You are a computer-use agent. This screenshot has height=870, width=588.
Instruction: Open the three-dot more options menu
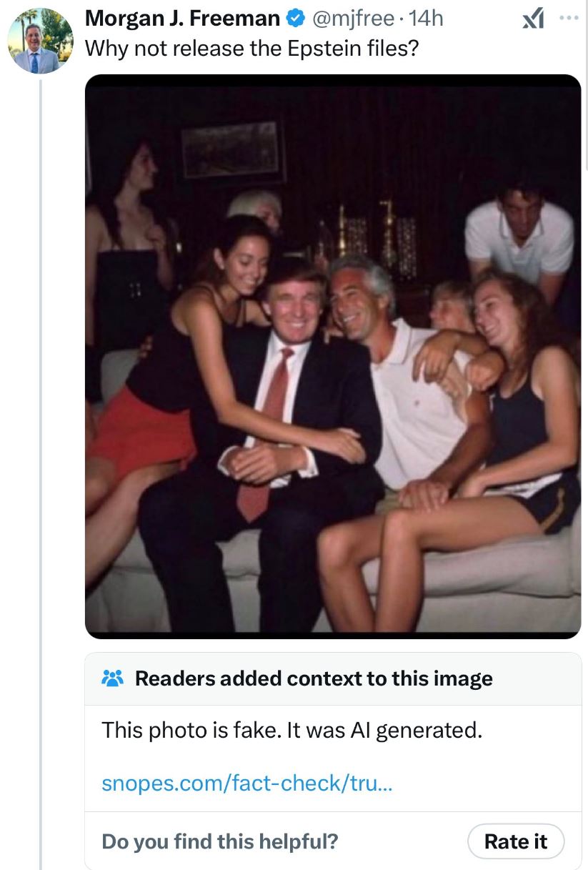click(x=569, y=19)
